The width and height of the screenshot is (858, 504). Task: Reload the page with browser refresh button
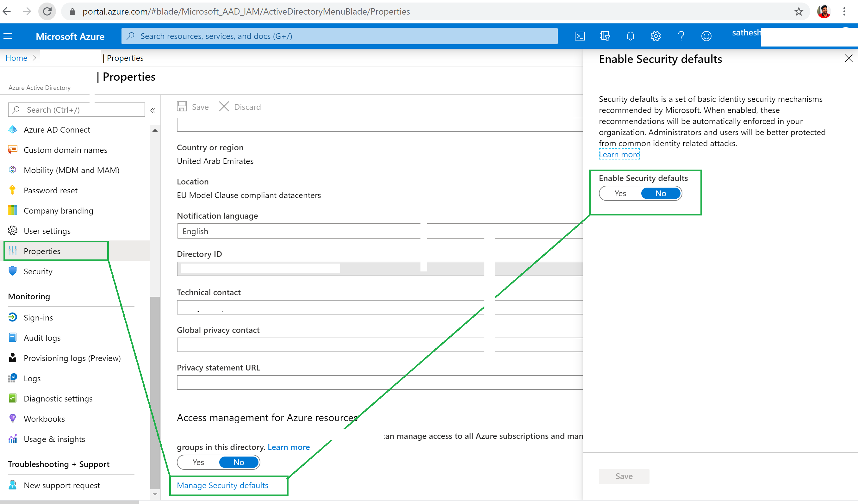pyautogui.click(x=47, y=11)
